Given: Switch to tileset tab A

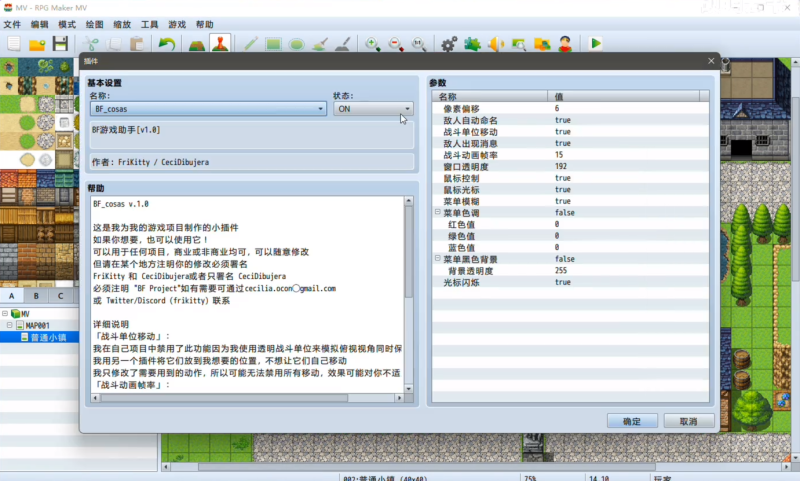Looking at the screenshot, I should click(x=12, y=296).
